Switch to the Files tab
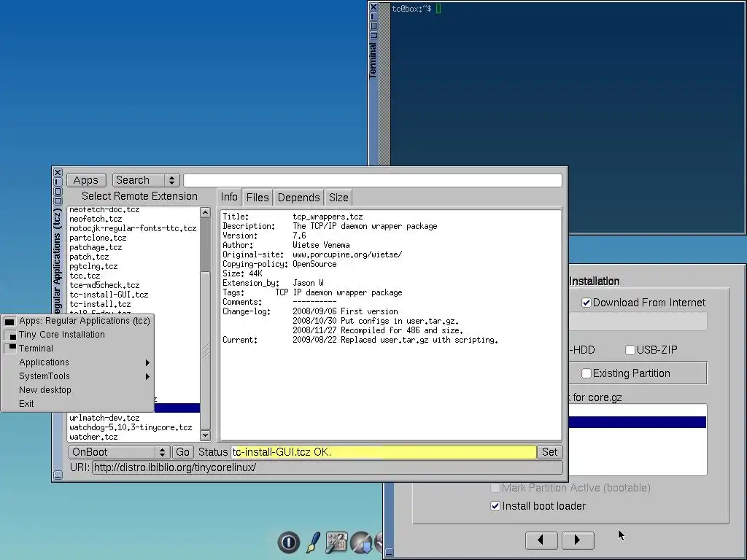The width and height of the screenshot is (747, 560). click(x=258, y=198)
